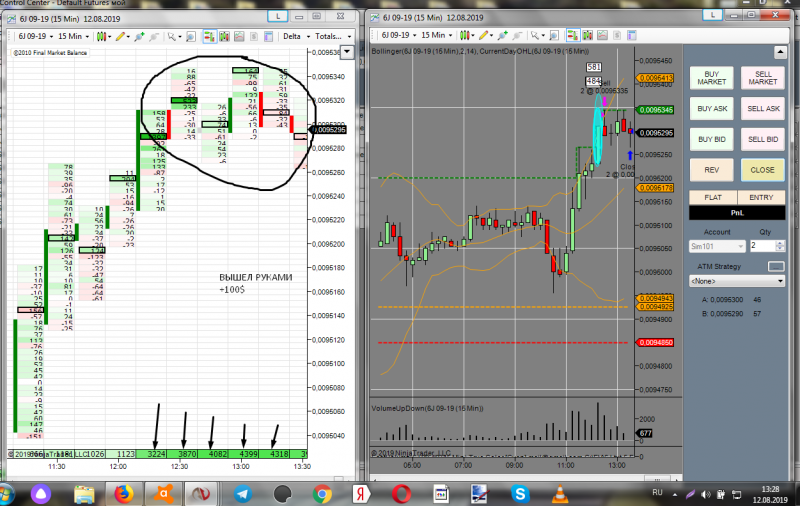Click the orange 0,0095413 price marker
This screenshot has height=506, width=800.
[x=656, y=78]
